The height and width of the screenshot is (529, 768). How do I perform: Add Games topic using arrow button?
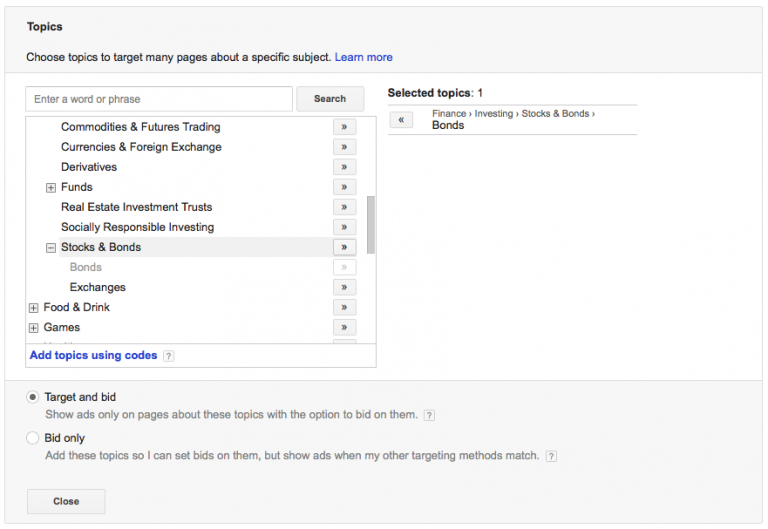pos(344,327)
